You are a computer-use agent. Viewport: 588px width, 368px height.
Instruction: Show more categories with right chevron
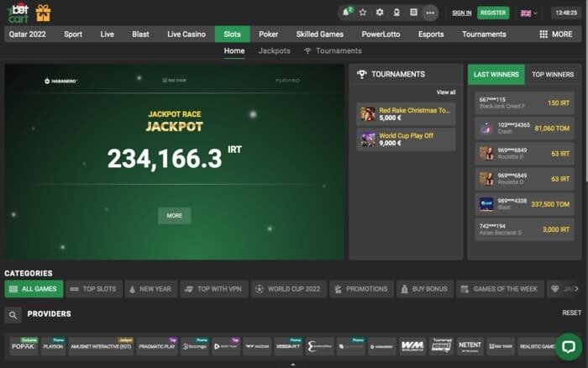point(577,288)
